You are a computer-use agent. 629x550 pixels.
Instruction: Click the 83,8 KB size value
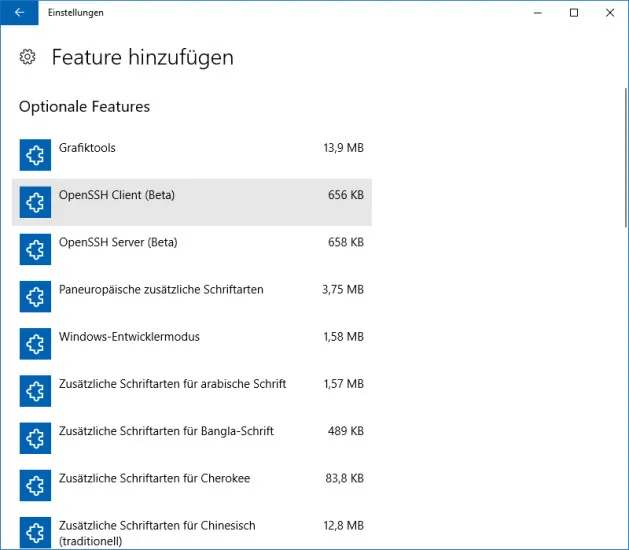click(x=345, y=478)
